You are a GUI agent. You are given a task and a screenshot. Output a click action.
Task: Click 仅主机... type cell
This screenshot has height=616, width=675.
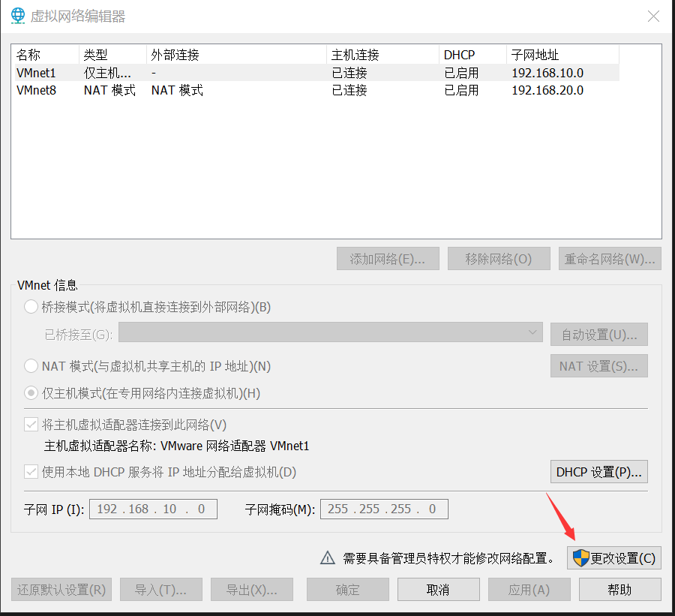pos(107,73)
